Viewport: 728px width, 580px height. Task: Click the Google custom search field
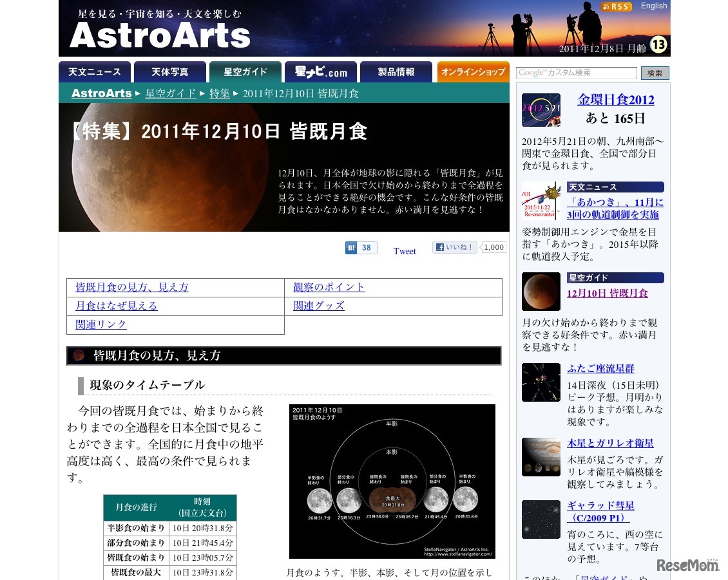(576, 73)
